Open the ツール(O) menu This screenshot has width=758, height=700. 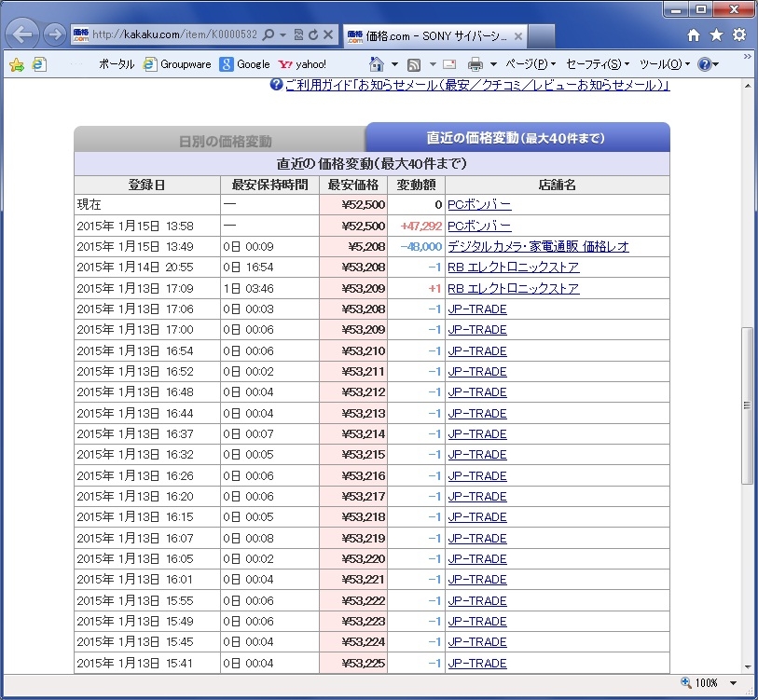tap(665, 64)
